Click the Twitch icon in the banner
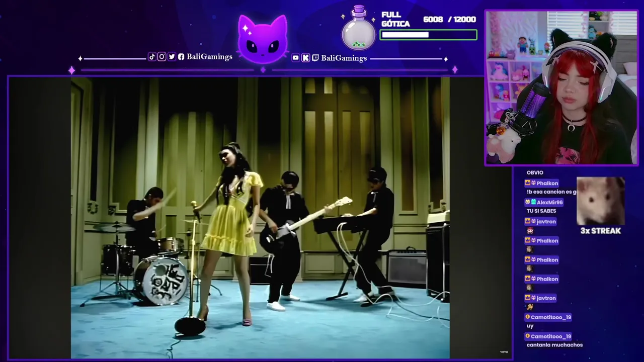 (315, 58)
